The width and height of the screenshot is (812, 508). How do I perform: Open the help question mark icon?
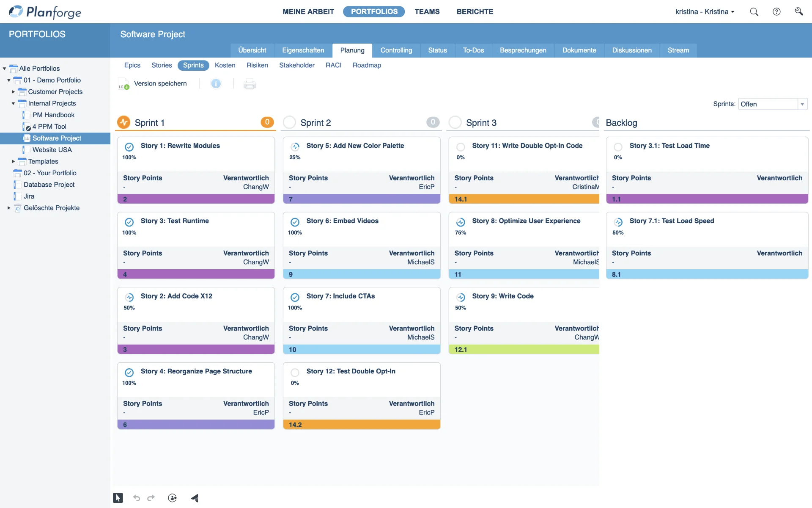tap(776, 12)
